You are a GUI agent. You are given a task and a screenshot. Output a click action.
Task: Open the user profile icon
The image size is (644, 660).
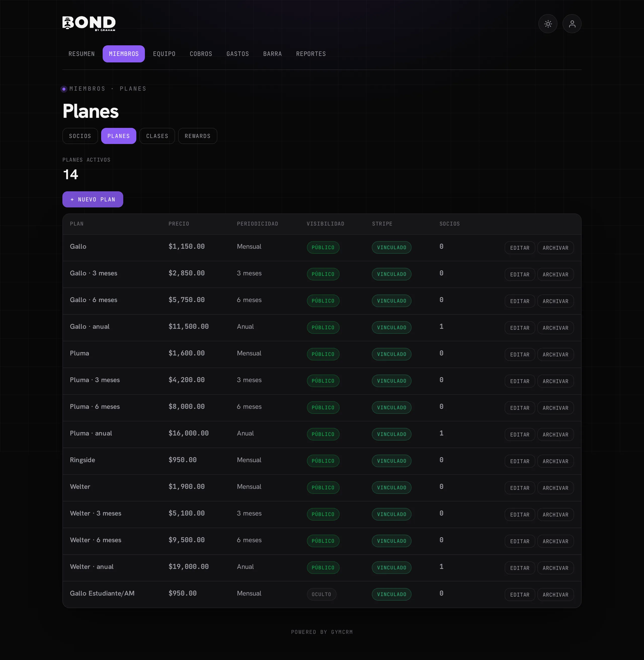572,24
